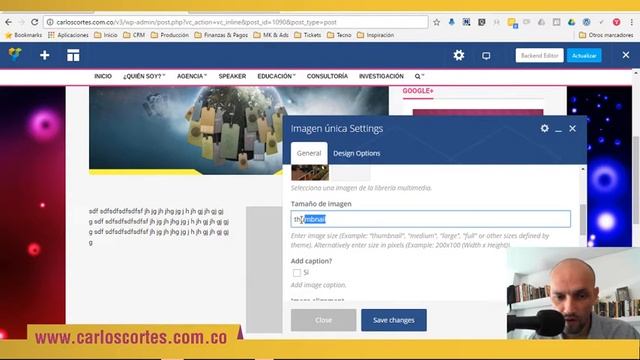
Task: Close the Imagen única Settings panel
Action: coord(573,129)
